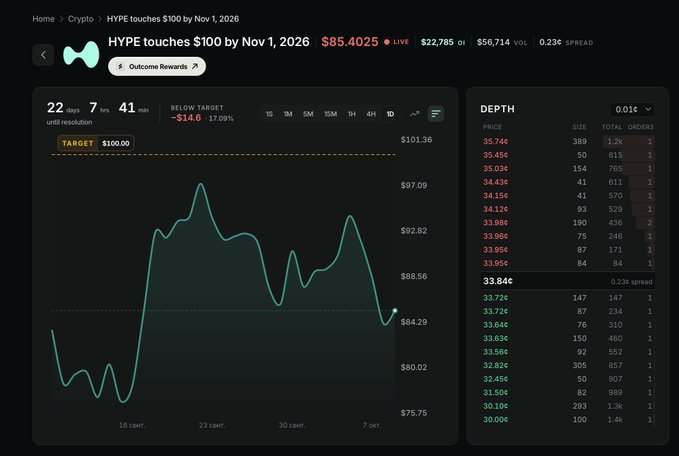Select the 1H timeframe
This screenshot has height=456, width=679.
tap(352, 114)
